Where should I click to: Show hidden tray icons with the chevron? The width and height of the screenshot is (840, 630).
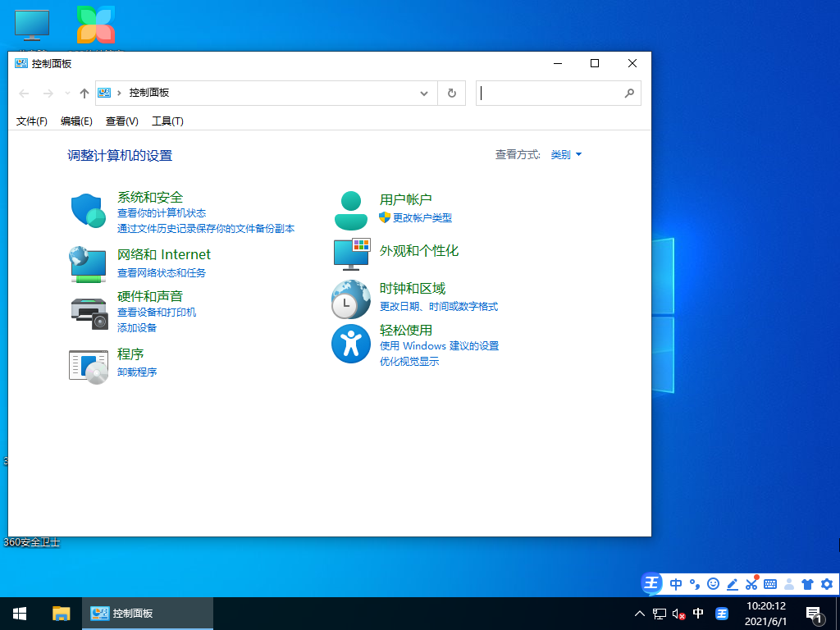click(639, 614)
